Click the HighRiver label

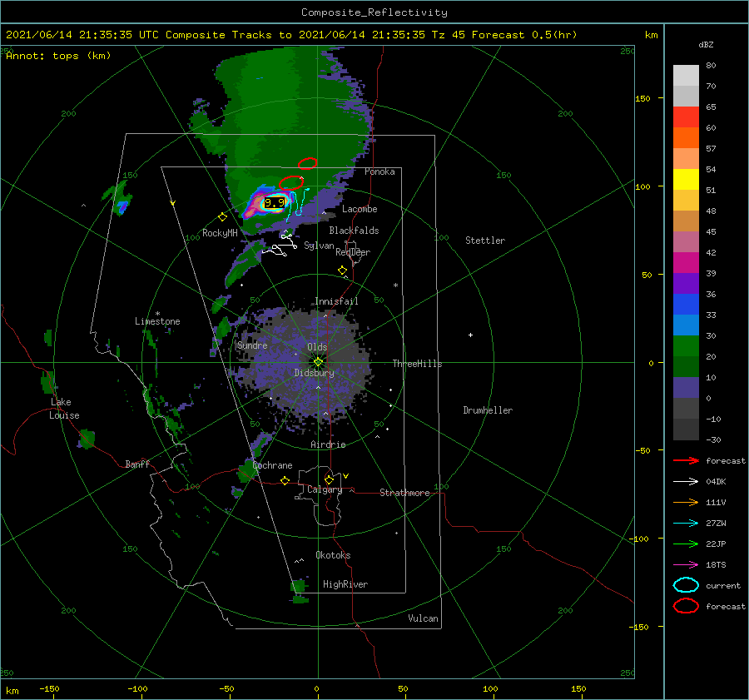[x=345, y=584]
